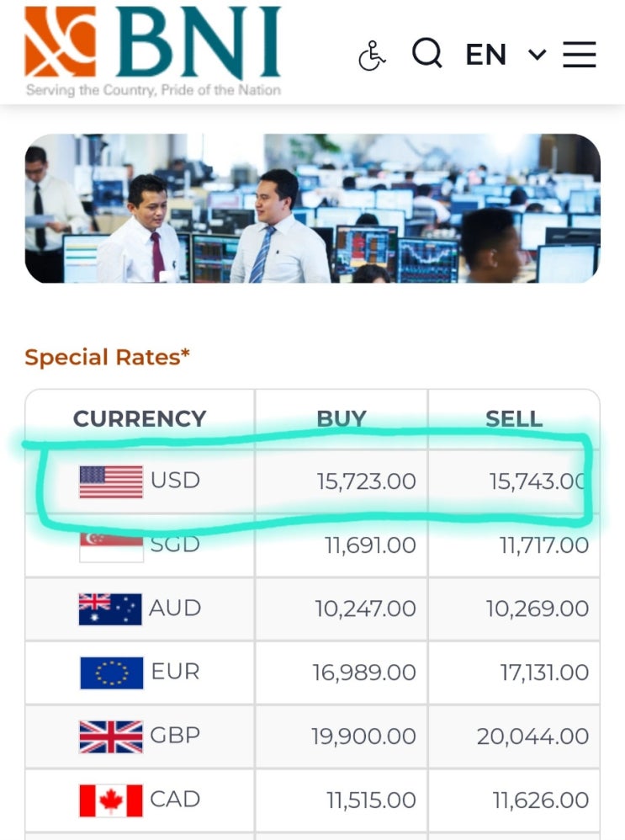Click the BUY column header
Image resolution: width=625 pixels, height=840 pixels.
342,418
